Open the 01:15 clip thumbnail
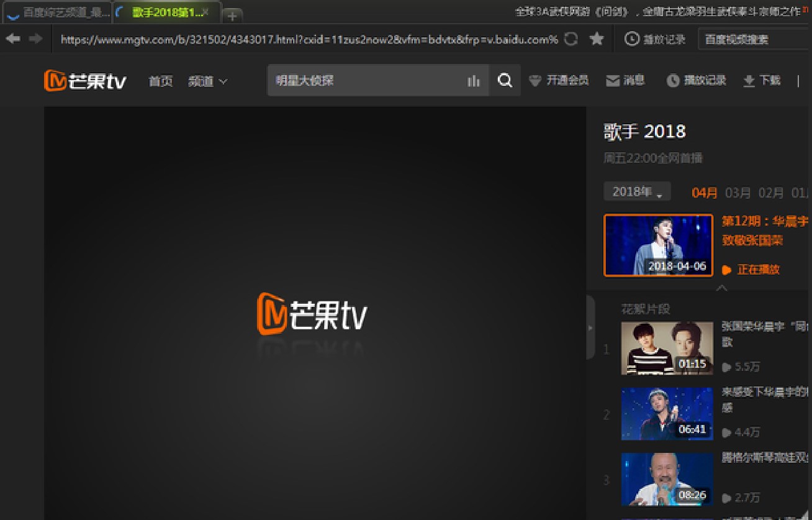Screen dimensions: 812x520 [x=667, y=348]
